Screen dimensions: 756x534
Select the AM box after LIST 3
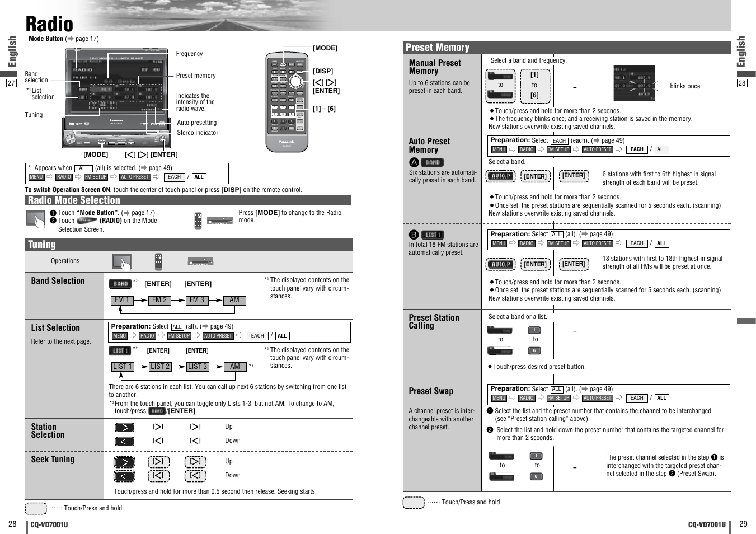coord(235,367)
